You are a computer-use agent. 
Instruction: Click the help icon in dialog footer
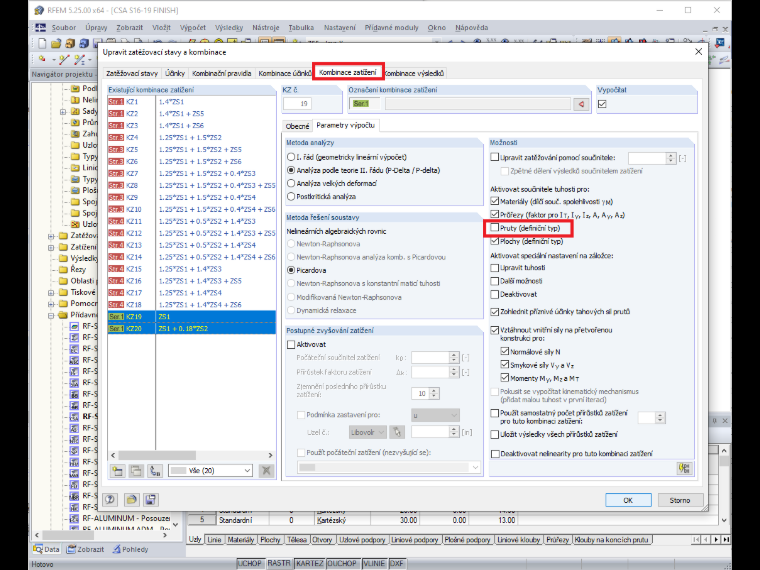coord(110,500)
